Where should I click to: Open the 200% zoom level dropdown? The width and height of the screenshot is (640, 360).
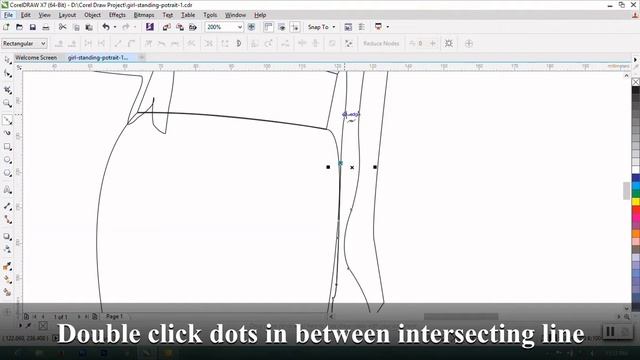click(240, 27)
